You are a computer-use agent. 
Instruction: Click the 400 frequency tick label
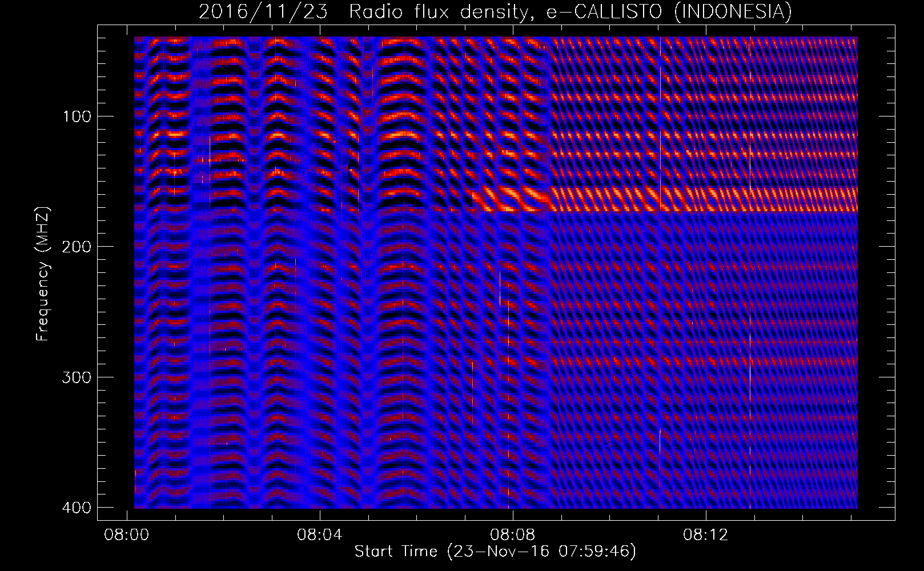pos(76,508)
